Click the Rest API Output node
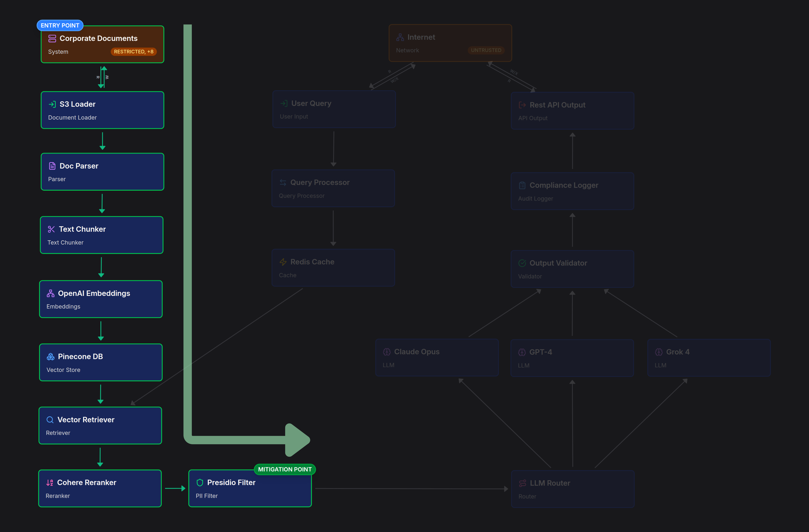The height and width of the screenshot is (532, 809). (x=572, y=110)
